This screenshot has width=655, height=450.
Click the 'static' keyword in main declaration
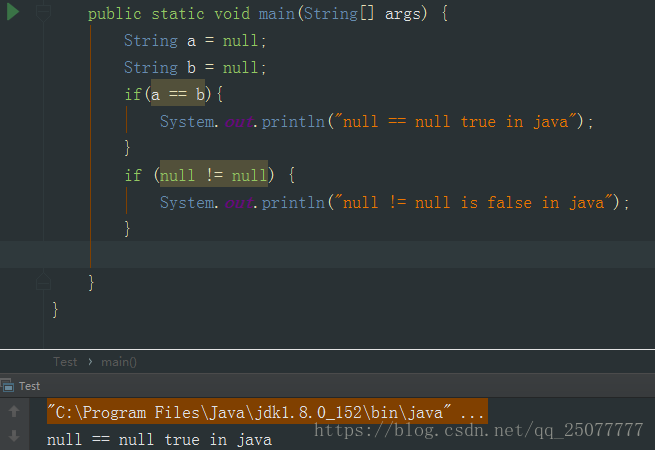(x=178, y=14)
